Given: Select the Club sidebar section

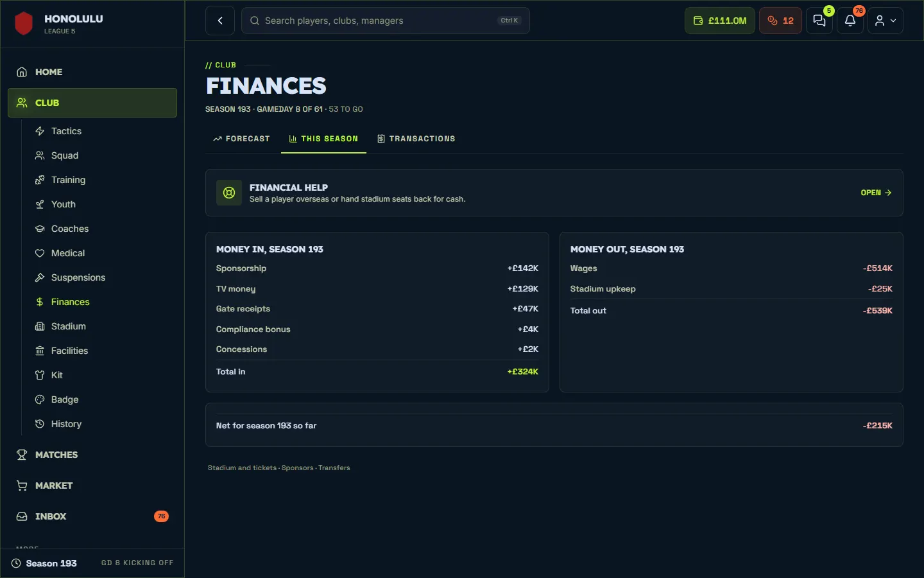Looking at the screenshot, I should tap(92, 103).
